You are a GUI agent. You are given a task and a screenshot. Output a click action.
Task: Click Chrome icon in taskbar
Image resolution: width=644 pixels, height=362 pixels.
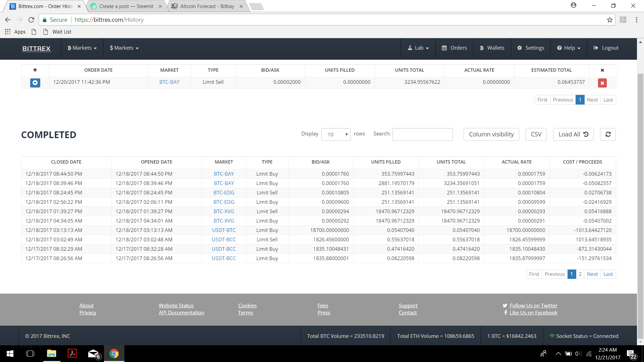pyautogui.click(x=114, y=354)
